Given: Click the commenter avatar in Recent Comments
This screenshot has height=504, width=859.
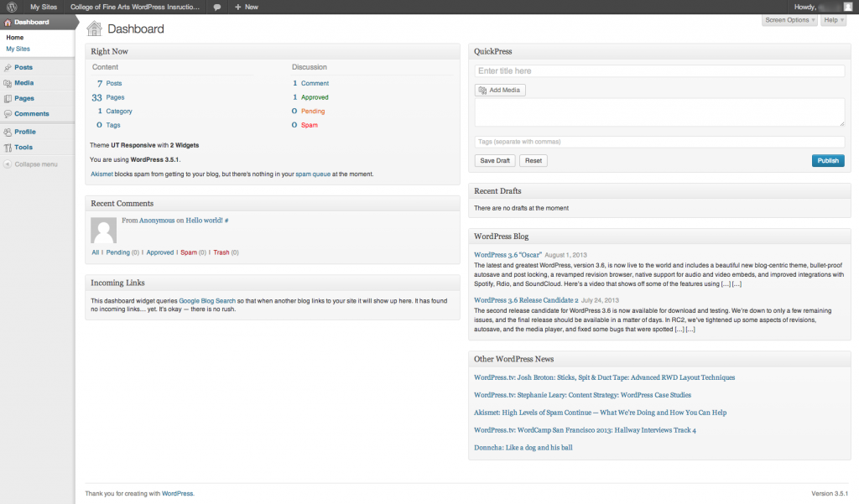Looking at the screenshot, I should (103, 230).
